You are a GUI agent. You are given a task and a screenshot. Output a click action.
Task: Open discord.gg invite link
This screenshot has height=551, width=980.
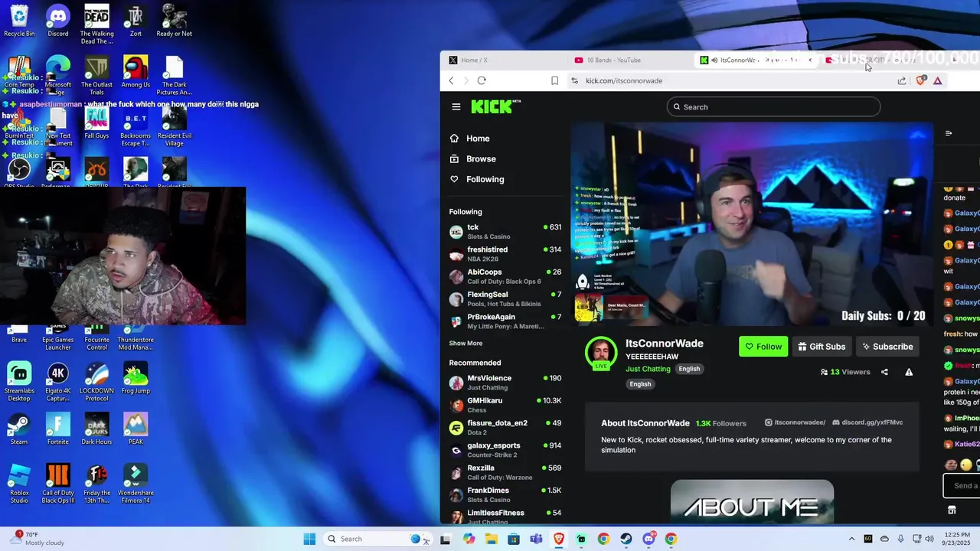867,422
